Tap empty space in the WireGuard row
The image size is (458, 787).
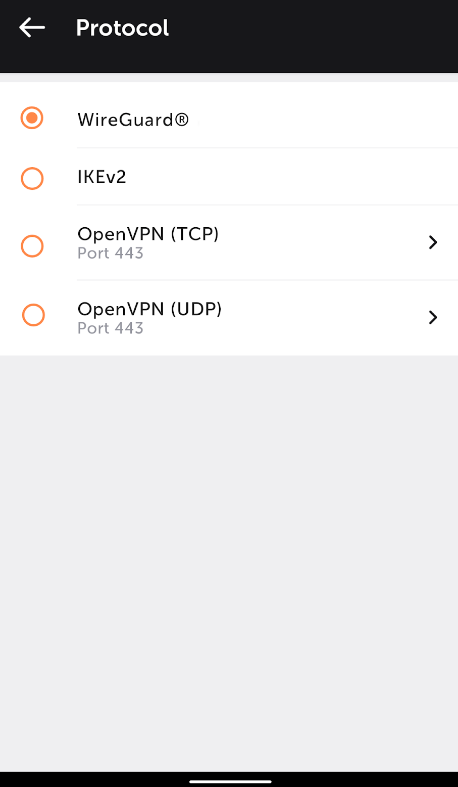(321, 119)
